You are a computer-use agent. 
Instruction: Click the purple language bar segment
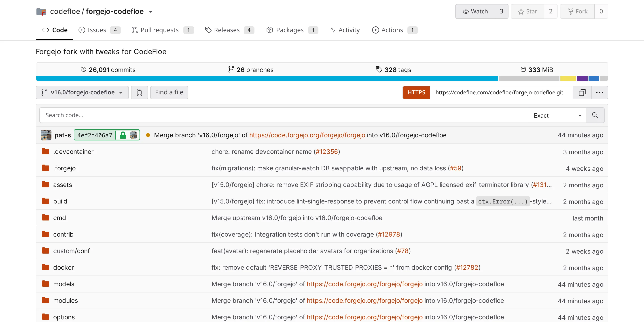582,78
